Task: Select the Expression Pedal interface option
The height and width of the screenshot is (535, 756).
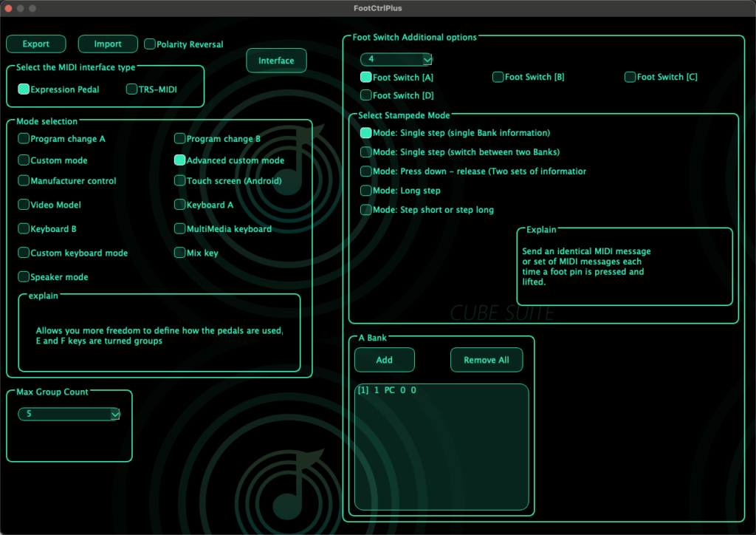Action: pyautogui.click(x=24, y=89)
